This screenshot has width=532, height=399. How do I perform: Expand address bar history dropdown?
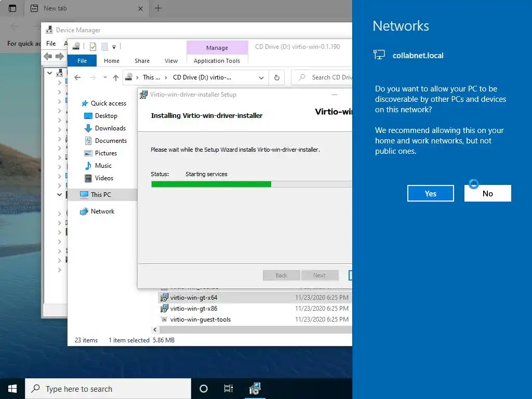click(x=261, y=78)
